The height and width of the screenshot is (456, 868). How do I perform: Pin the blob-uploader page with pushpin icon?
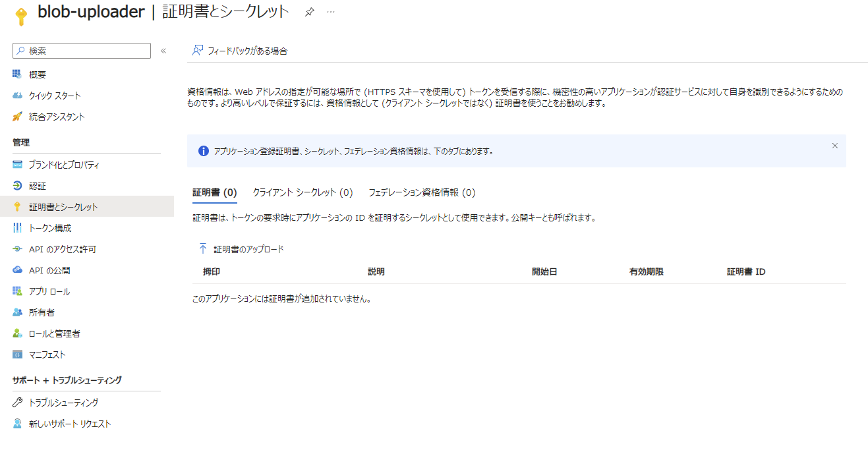[x=309, y=12]
